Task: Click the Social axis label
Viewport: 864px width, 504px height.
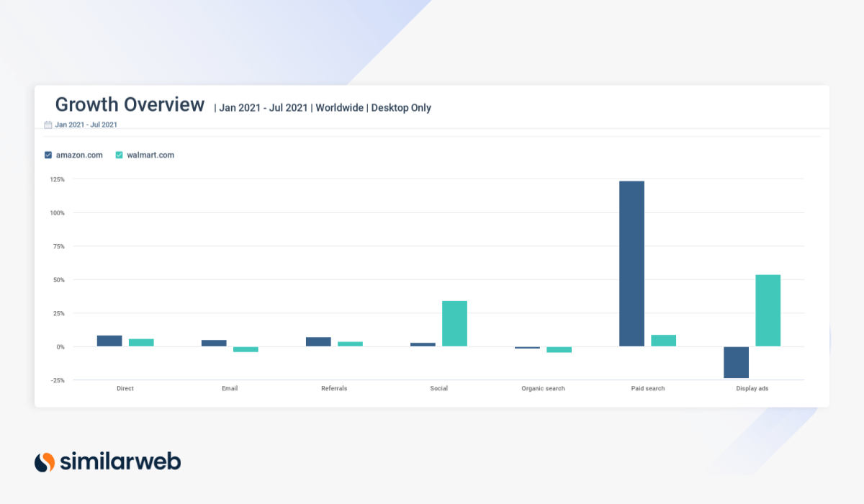Action: point(438,388)
